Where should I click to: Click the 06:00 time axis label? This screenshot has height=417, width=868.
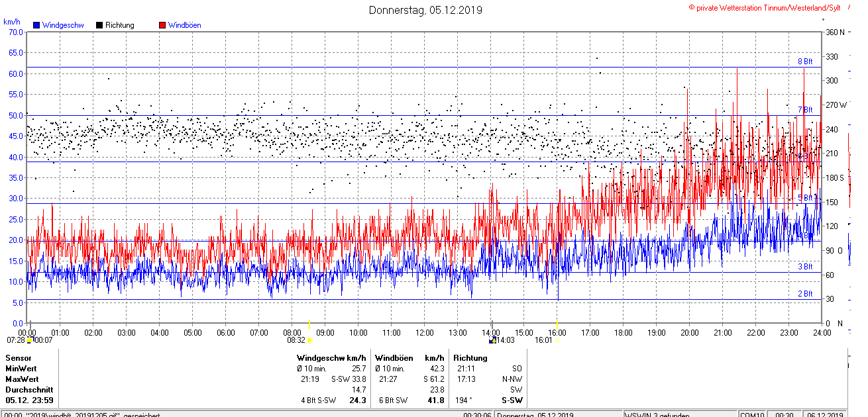point(226,333)
